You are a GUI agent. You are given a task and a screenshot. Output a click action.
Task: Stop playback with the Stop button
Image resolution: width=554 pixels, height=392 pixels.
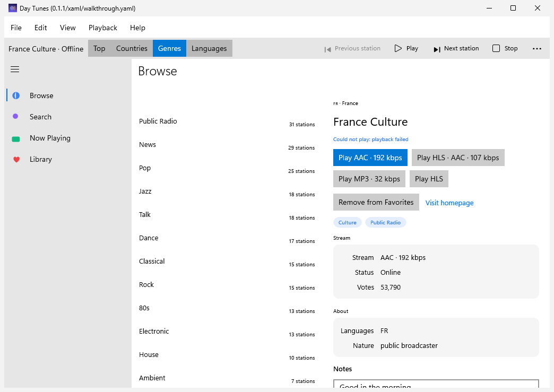505,48
